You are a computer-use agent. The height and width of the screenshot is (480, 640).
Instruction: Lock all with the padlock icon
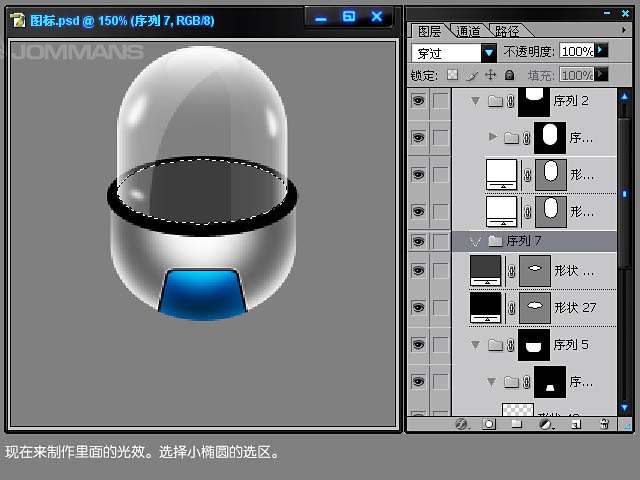(509, 75)
